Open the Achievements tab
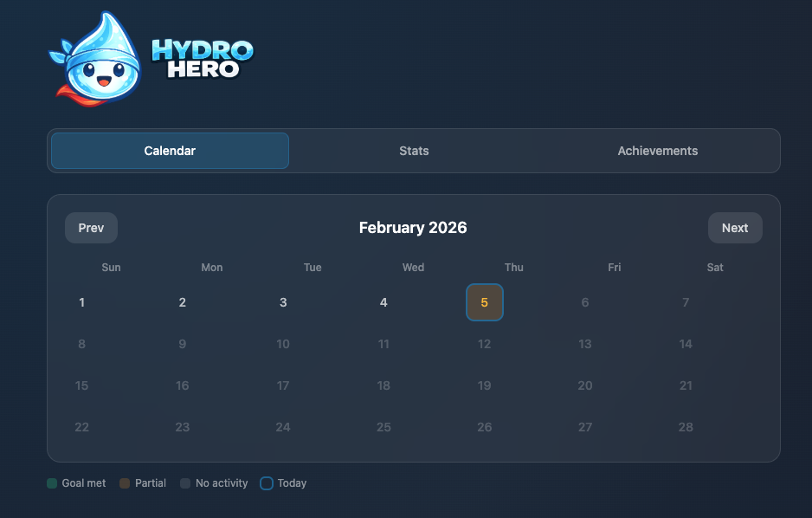Image resolution: width=812 pixels, height=518 pixels. pos(657,151)
